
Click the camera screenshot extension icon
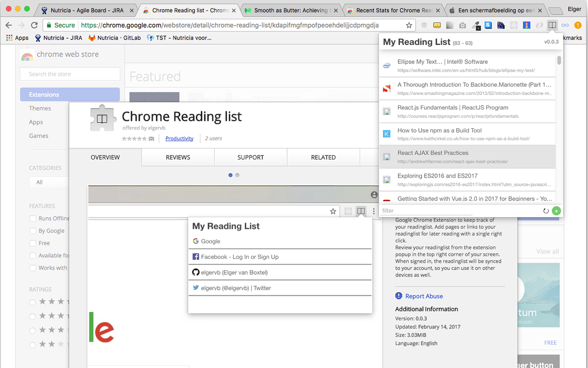[x=463, y=25]
